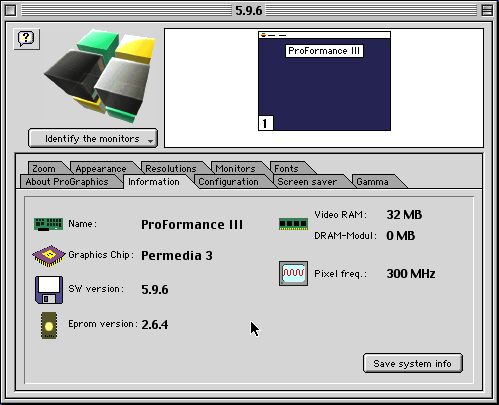Screen dimensions: 499x405
Task: Open the Screen saver tab
Action: 307,182
